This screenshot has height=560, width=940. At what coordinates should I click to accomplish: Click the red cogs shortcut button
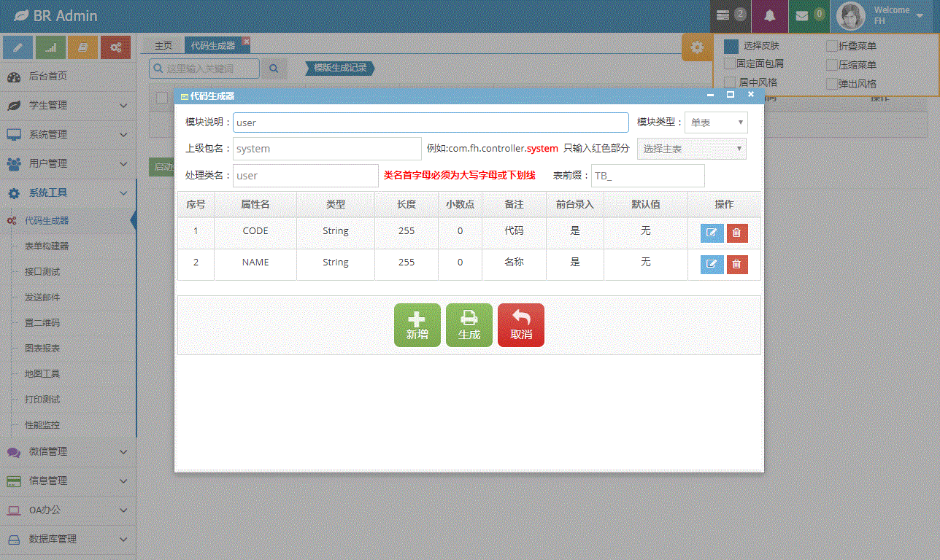(x=115, y=47)
